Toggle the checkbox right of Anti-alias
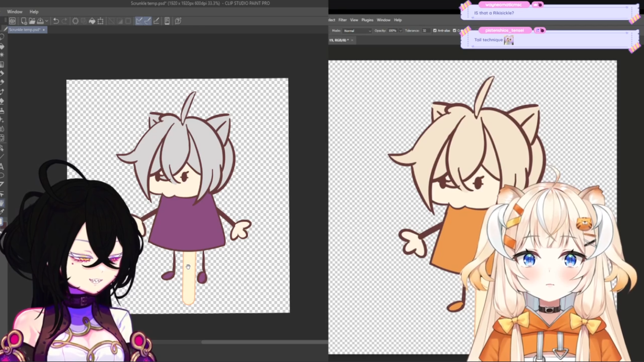644x362 pixels. point(455,31)
